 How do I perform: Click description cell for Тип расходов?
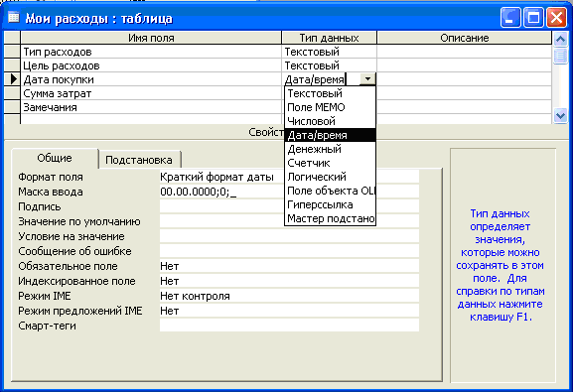point(464,52)
